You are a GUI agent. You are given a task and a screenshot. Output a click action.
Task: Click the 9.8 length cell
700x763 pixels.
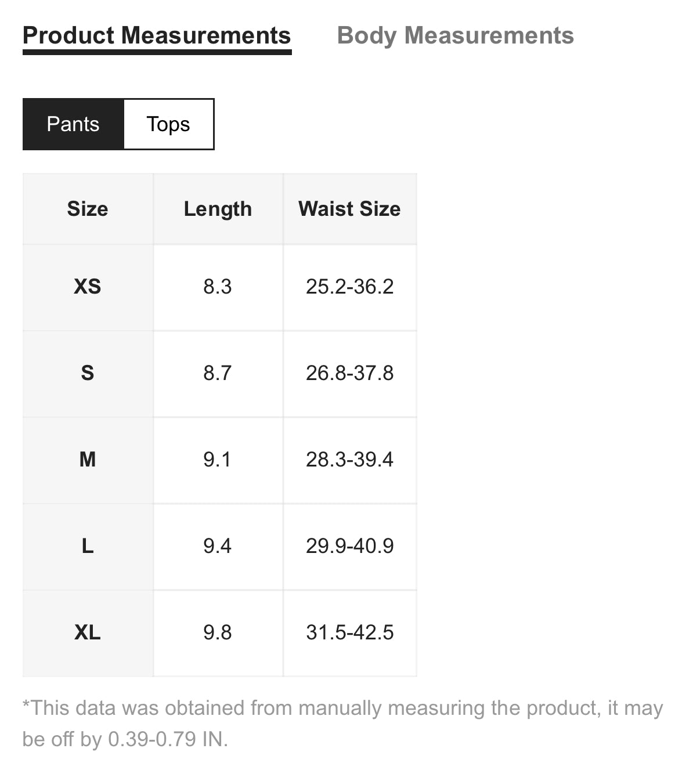pyautogui.click(x=218, y=632)
